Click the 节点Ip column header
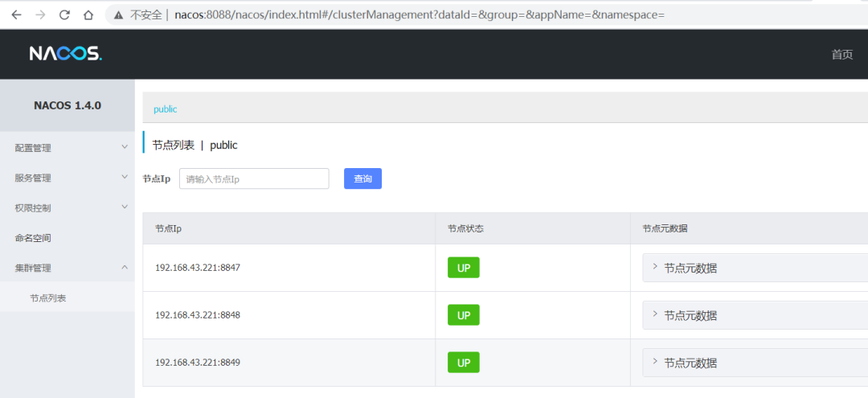 tap(289, 228)
